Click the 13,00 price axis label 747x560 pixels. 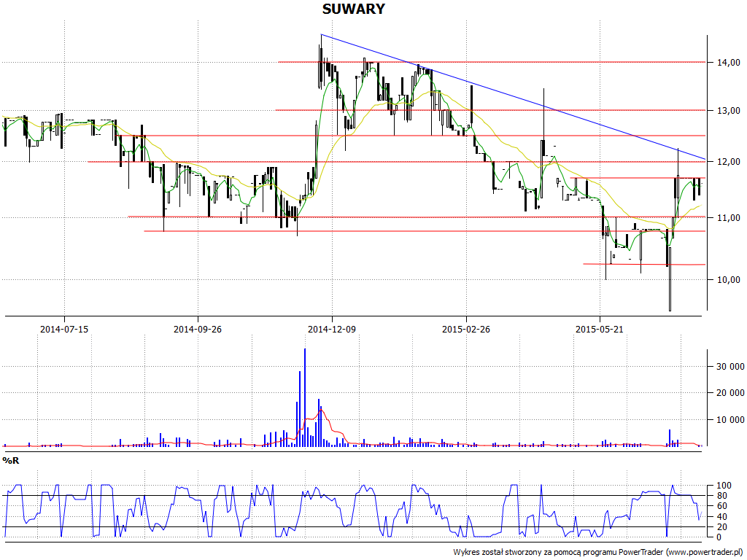point(729,111)
